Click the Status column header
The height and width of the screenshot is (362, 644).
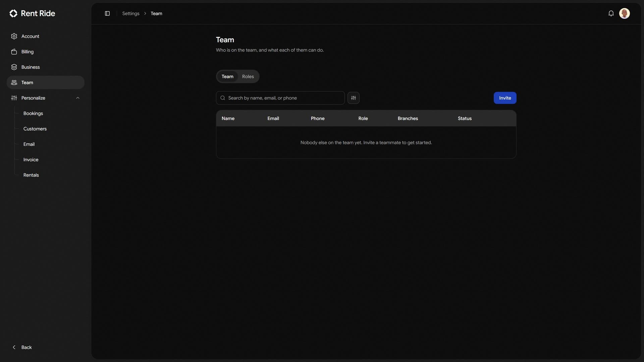pyautogui.click(x=465, y=118)
